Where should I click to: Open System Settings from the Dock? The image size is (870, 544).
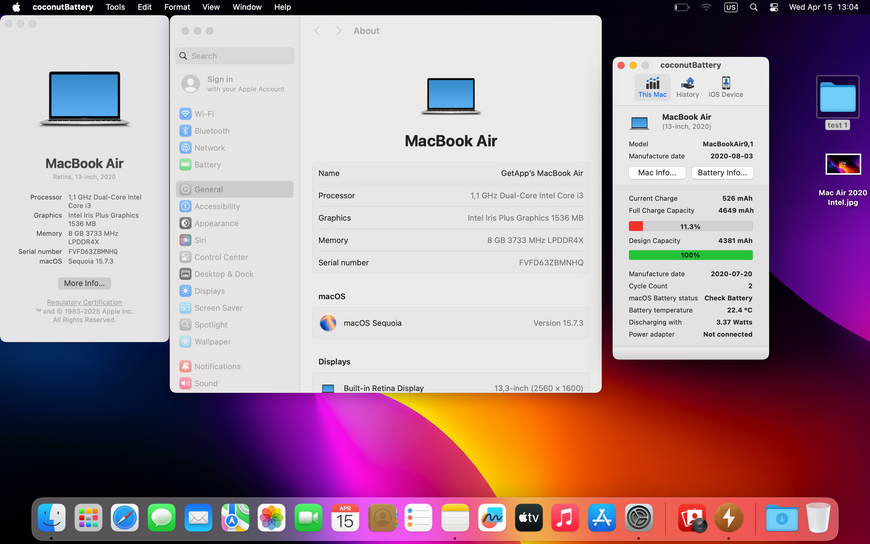[639, 518]
